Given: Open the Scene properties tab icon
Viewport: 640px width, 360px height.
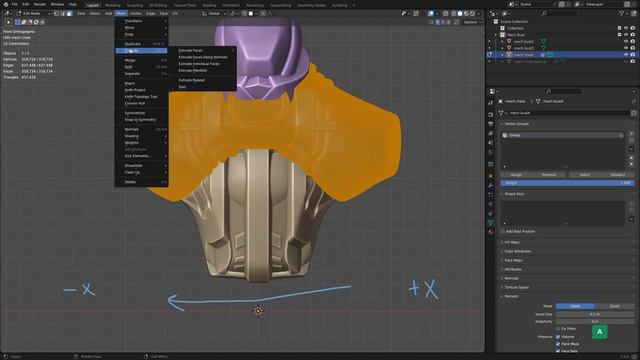Looking at the screenshot, I should point(491,142).
